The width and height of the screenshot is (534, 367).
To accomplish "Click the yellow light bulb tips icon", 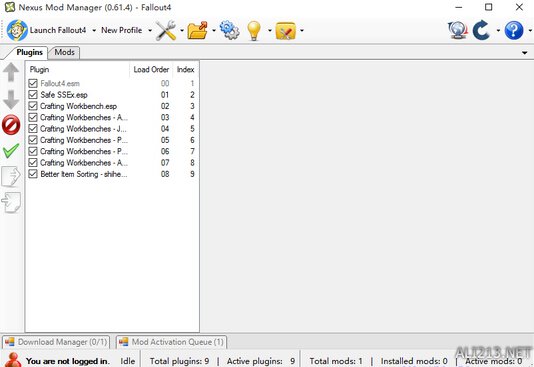I will tap(254, 31).
